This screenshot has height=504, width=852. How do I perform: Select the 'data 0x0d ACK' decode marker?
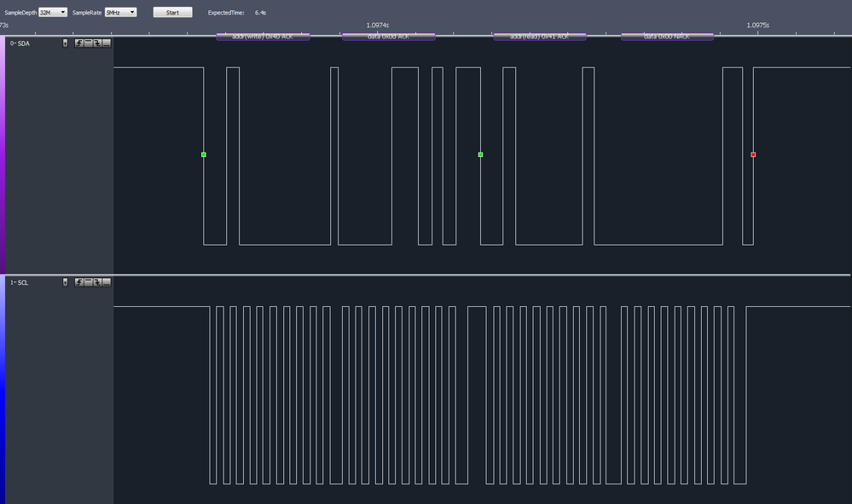tap(389, 37)
